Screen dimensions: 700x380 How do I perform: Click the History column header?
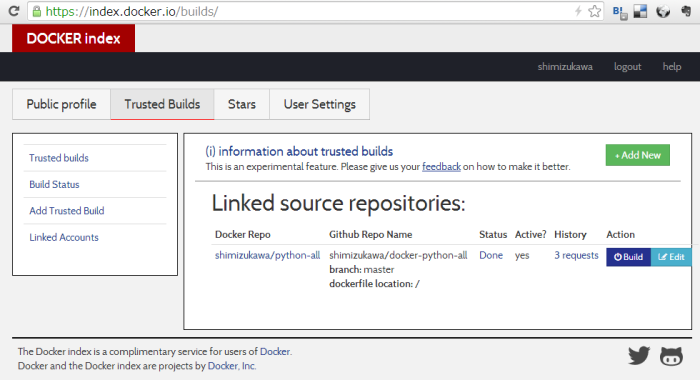[570, 234]
